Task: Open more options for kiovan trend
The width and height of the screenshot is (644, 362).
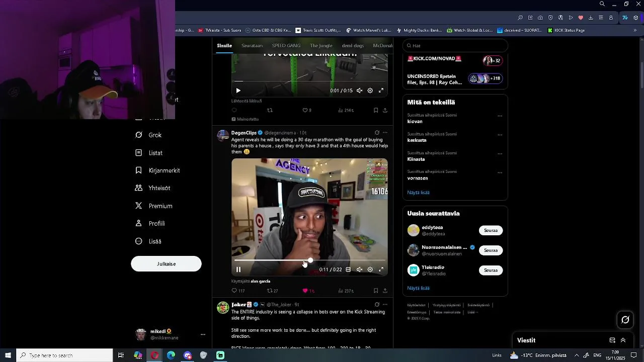Action: [x=500, y=116]
